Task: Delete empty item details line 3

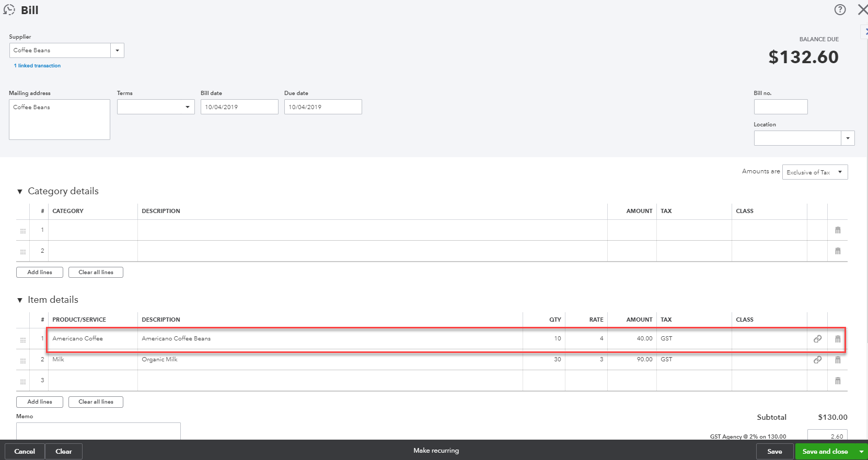Action: click(x=838, y=381)
